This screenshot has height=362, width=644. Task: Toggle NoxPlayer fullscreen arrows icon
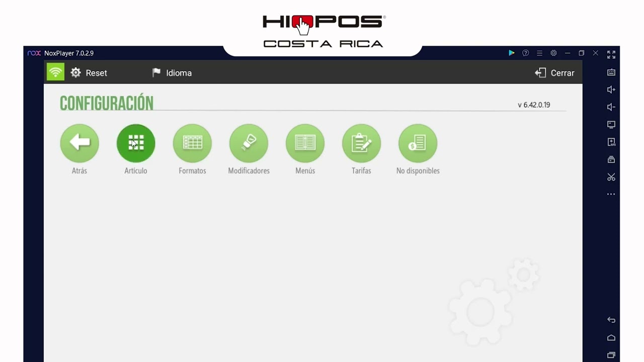click(611, 54)
